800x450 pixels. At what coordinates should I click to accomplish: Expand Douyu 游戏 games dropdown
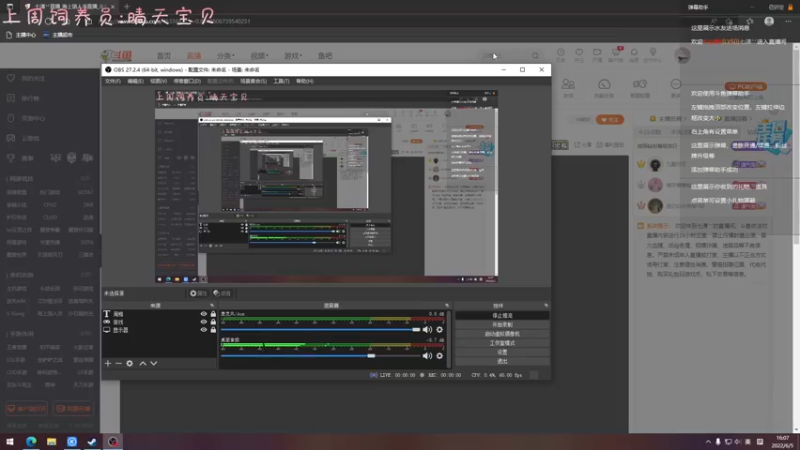tap(293, 56)
